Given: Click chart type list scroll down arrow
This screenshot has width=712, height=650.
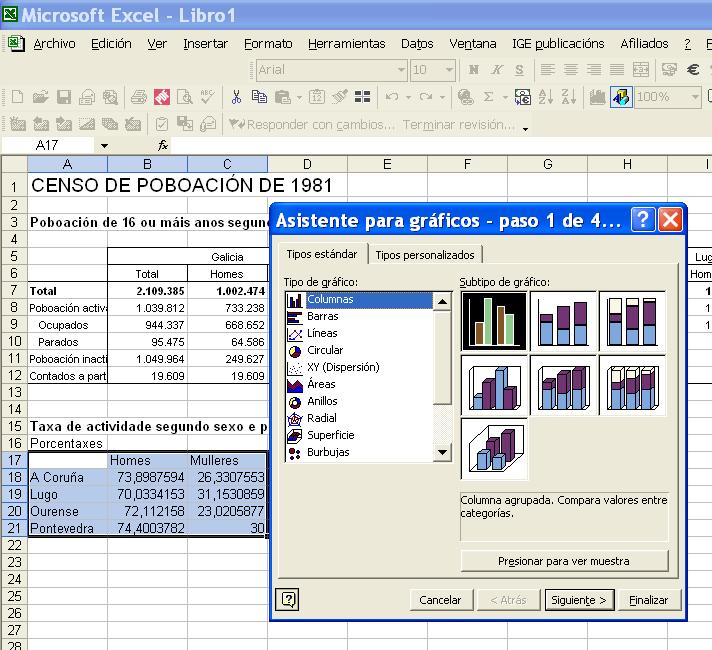Looking at the screenshot, I should (442, 452).
